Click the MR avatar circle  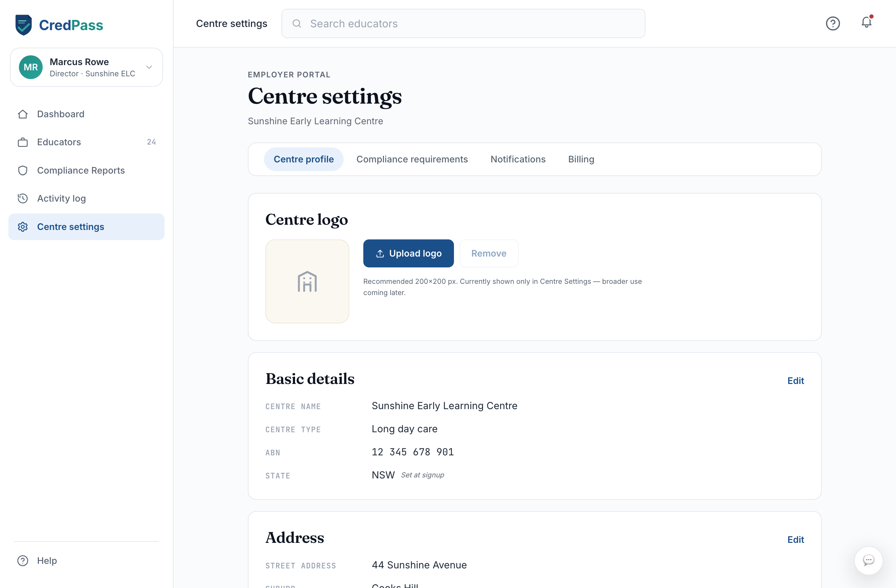click(x=30, y=68)
